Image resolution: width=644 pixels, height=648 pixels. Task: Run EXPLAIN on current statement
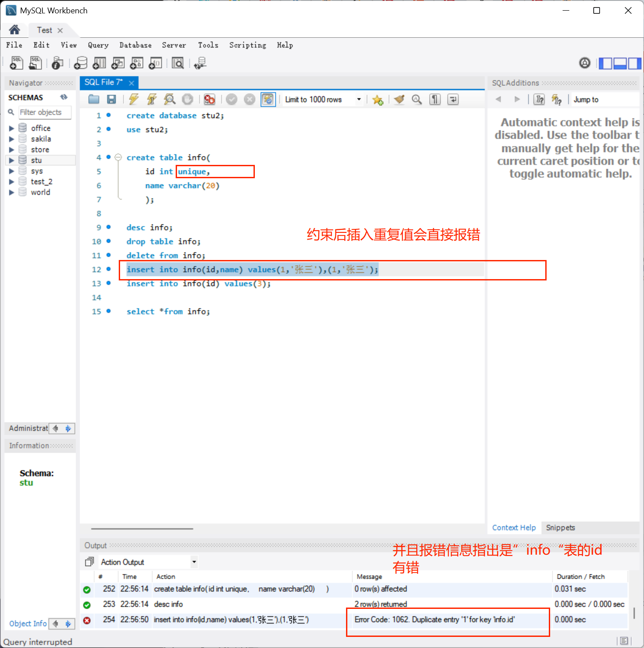click(x=169, y=100)
